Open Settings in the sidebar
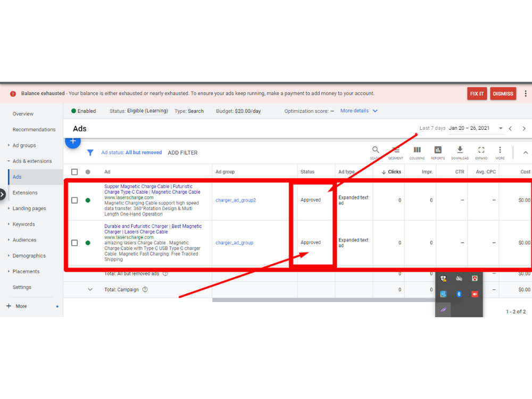Image resolution: width=532 pixels, height=399 pixels. coord(22,287)
